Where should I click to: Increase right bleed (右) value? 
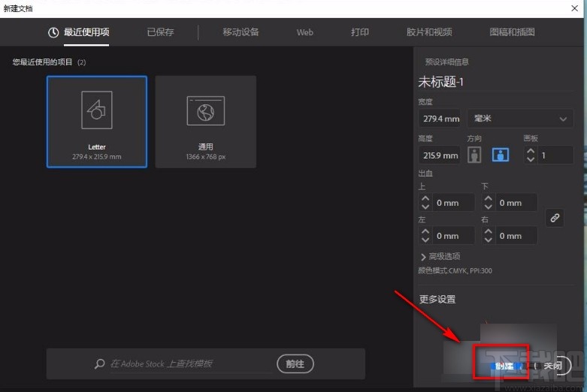coord(488,231)
